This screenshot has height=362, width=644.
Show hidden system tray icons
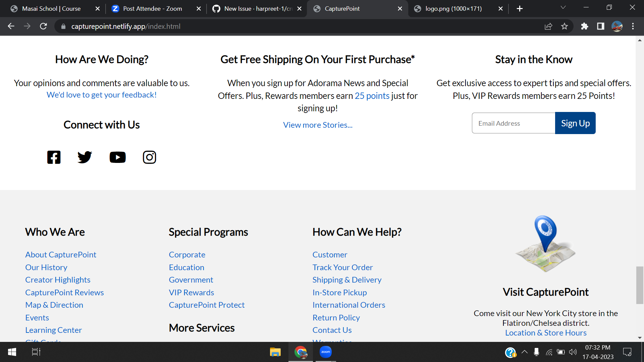(525, 352)
